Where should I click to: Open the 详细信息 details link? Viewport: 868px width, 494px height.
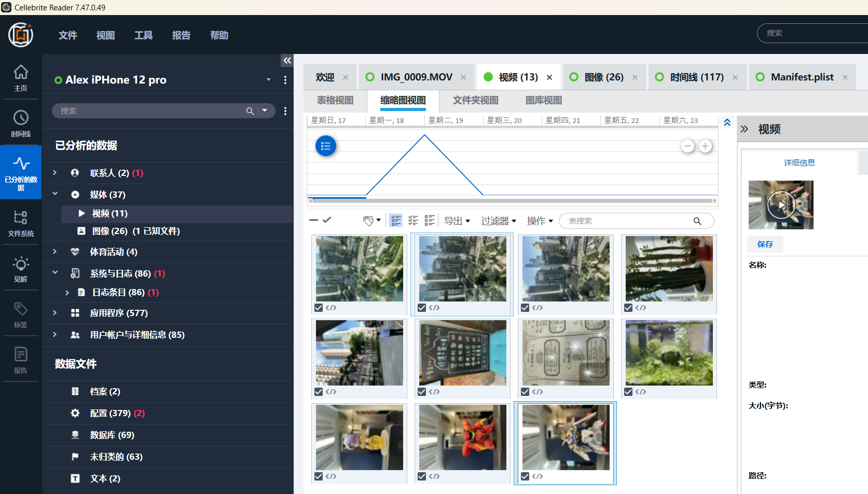(x=800, y=163)
